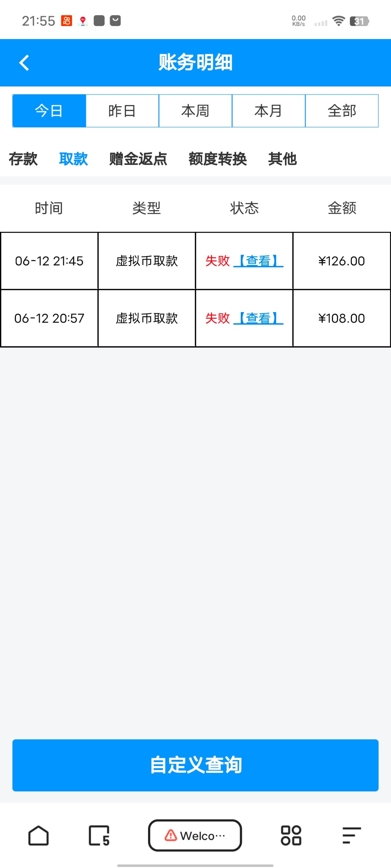Tap the Wi-Fi status icon
391x868 pixels.
click(339, 21)
